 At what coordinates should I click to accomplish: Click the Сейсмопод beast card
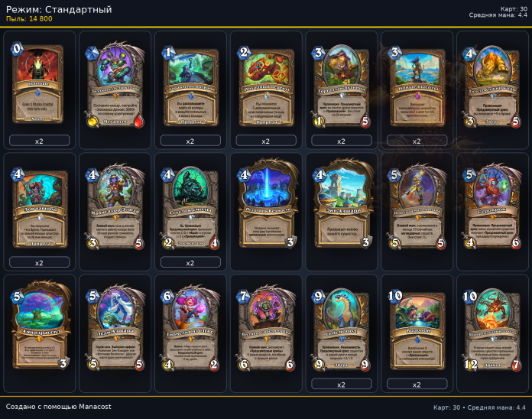(x=342, y=329)
